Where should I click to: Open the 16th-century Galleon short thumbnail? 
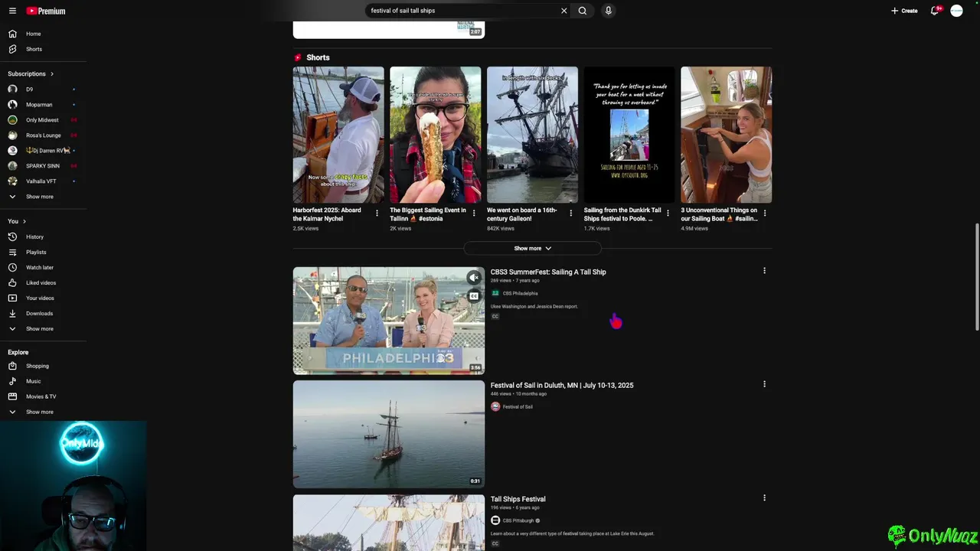[x=532, y=135]
